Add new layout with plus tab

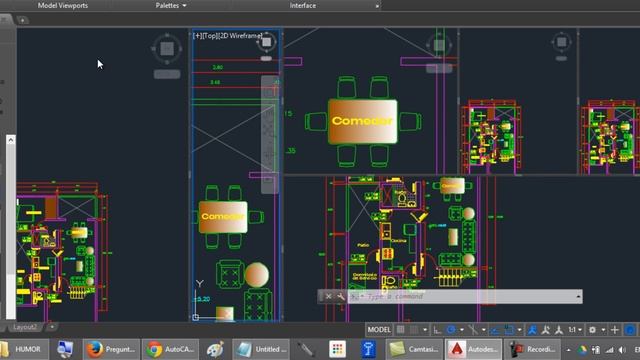[x=52, y=327]
